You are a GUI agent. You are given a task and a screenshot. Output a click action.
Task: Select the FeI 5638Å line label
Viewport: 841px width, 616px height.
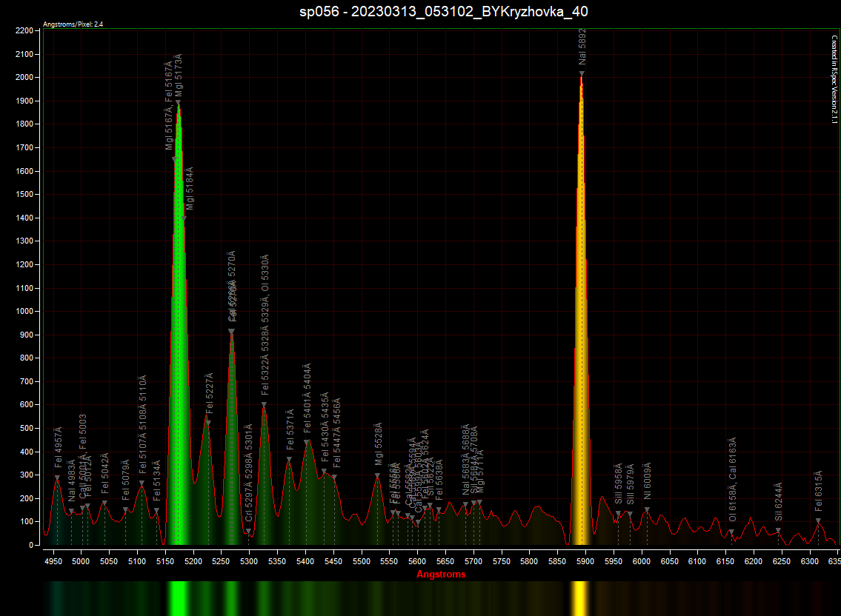click(439, 480)
